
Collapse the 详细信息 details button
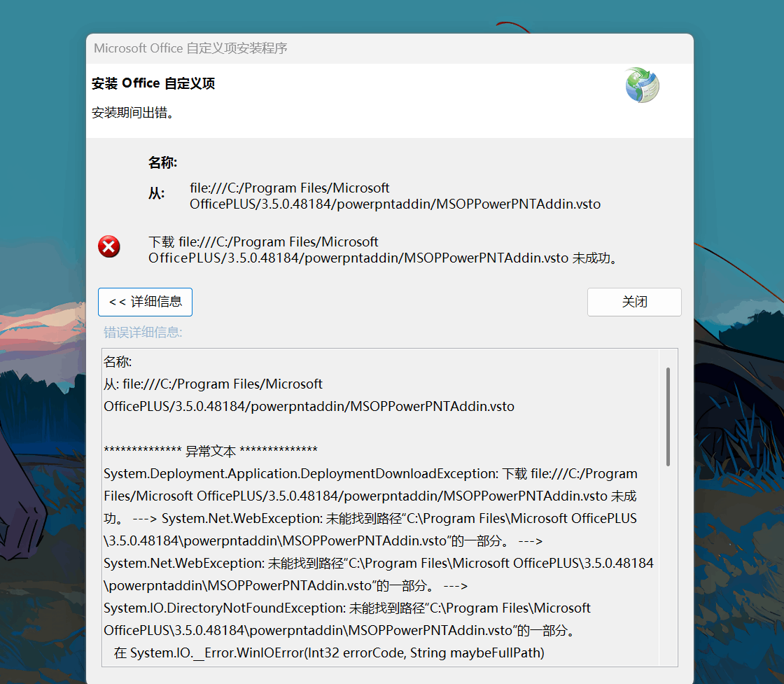pyautogui.click(x=145, y=302)
